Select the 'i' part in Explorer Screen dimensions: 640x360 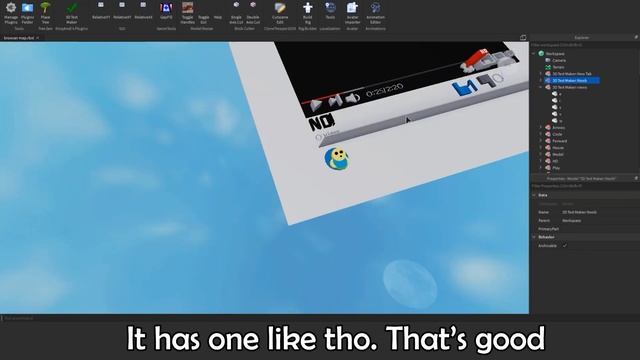pyautogui.click(x=560, y=101)
